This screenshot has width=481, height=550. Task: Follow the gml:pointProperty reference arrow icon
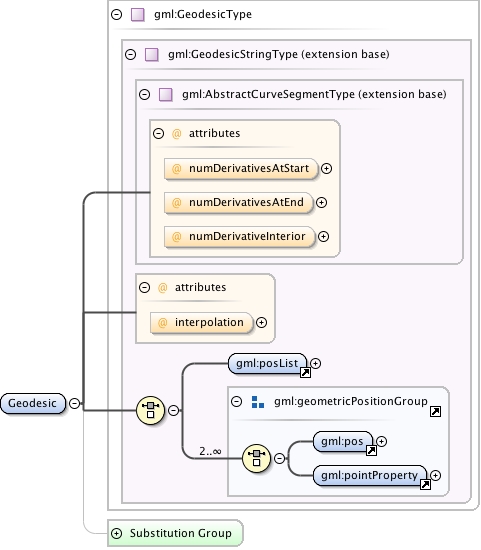[425, 484]
